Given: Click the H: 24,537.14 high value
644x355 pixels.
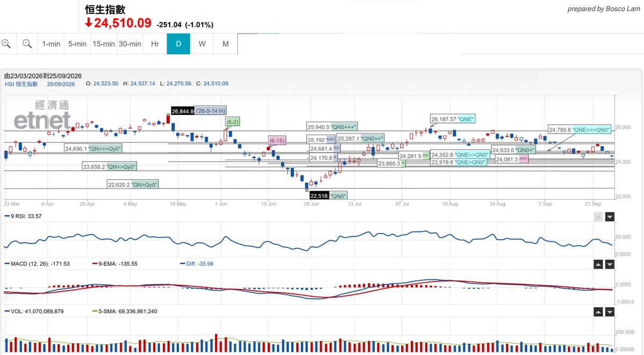Looking at the screenshot, I should pyautogui.click(x=139, y=83).
